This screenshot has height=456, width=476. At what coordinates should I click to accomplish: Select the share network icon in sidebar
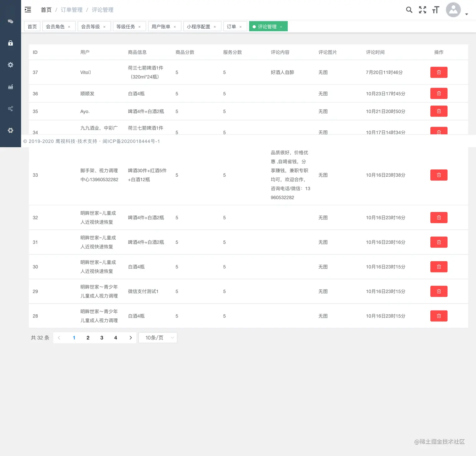click(10, 109)
